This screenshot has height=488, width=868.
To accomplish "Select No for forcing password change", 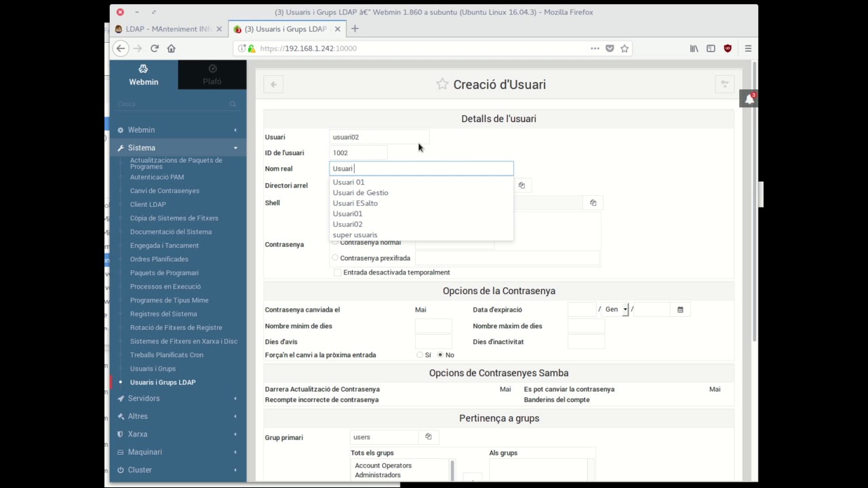I will [440, 355].
